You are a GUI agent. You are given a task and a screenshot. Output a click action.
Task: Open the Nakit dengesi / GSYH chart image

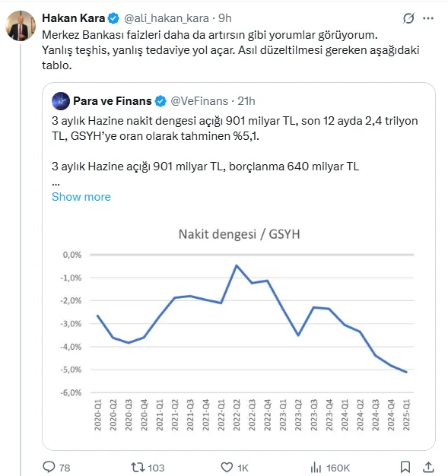[x=239, y=328]
